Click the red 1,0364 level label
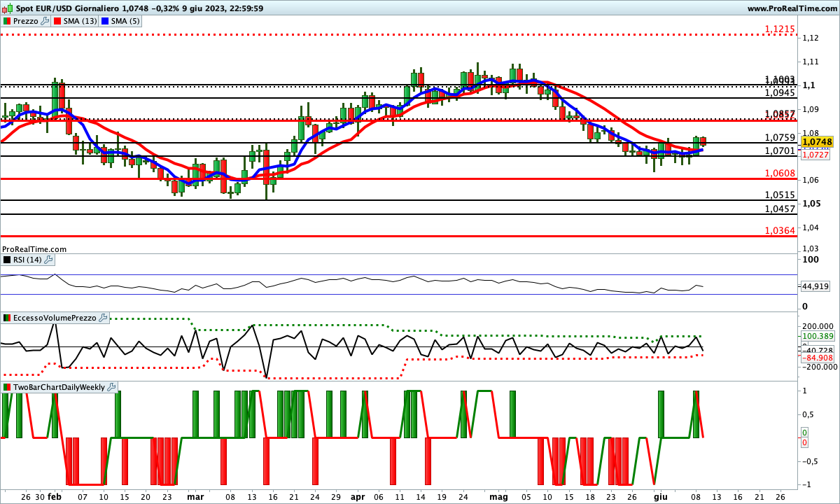840x504 pixels. pyautogui.click(x=780, y=230)
